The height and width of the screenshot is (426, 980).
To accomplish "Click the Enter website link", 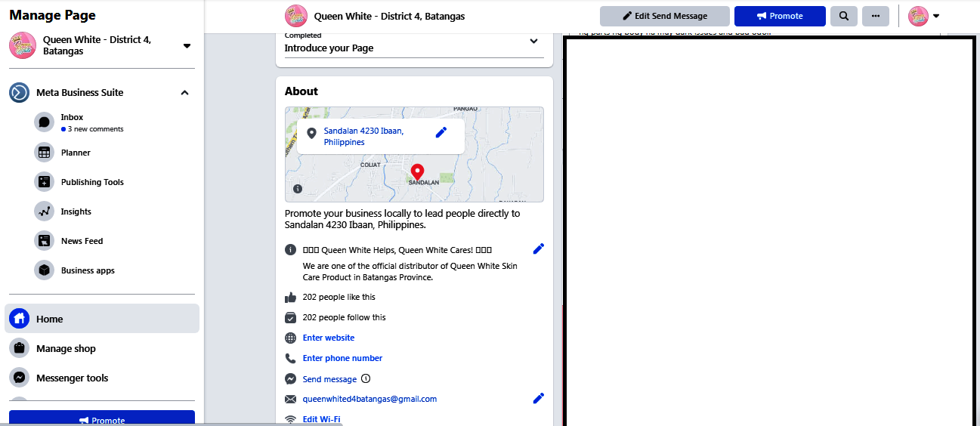I will click(329, 338).
